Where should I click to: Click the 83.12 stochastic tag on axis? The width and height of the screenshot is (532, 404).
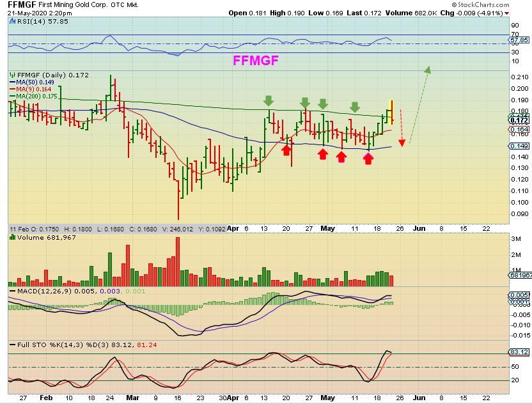click(519, 352)
